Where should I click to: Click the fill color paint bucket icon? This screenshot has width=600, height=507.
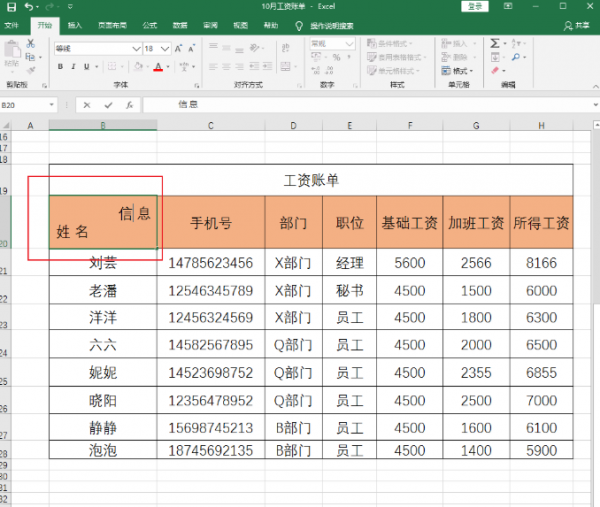[138, 67]
